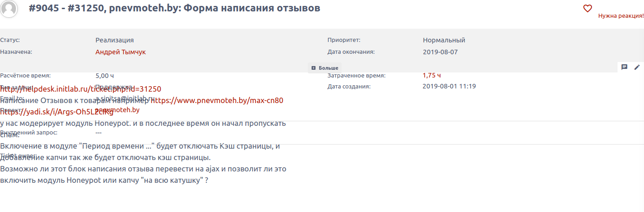
Task: Open assignee Андрей Тымчук's profile link
Action: coord(120,52)
